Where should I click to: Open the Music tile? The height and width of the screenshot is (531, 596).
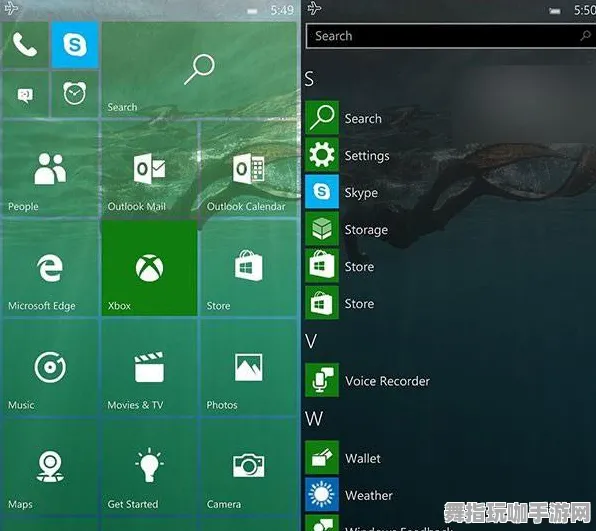click(50, 367)
